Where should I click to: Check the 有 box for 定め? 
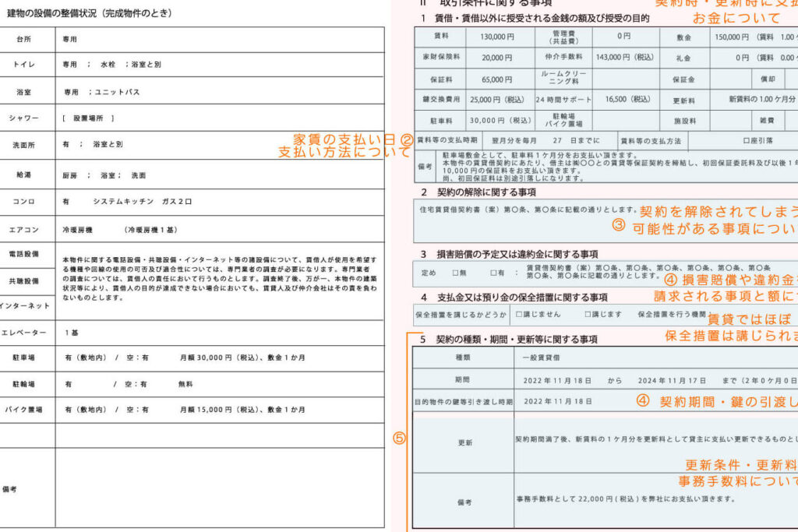click(494, 272)
